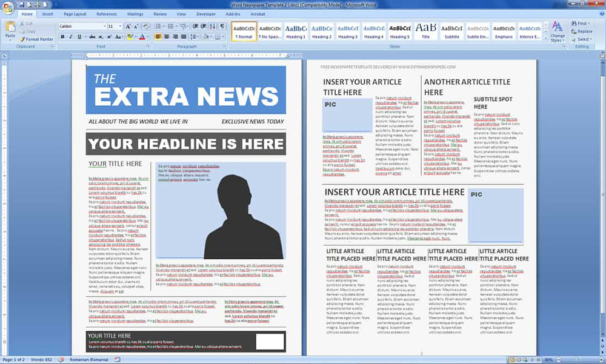Screen dimensions: 606x364
Task: Sort the selected text alphabetically
Action: (213, 26)
